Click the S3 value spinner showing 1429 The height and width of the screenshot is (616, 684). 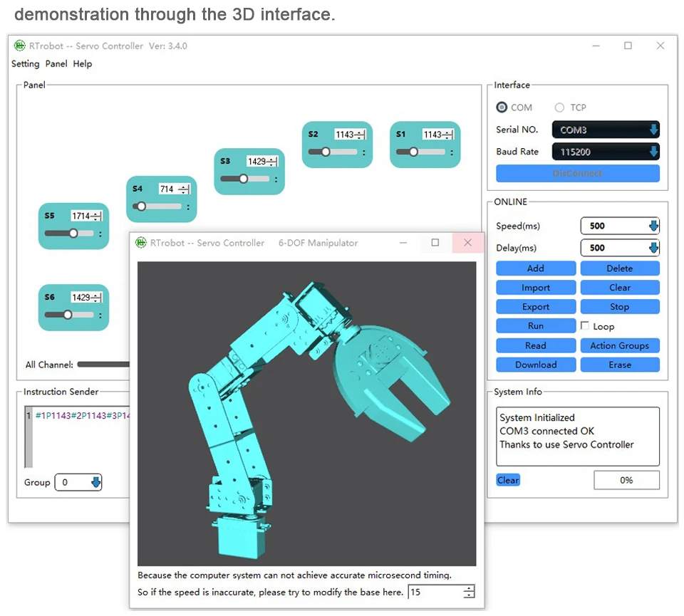[x=262, y=162]
